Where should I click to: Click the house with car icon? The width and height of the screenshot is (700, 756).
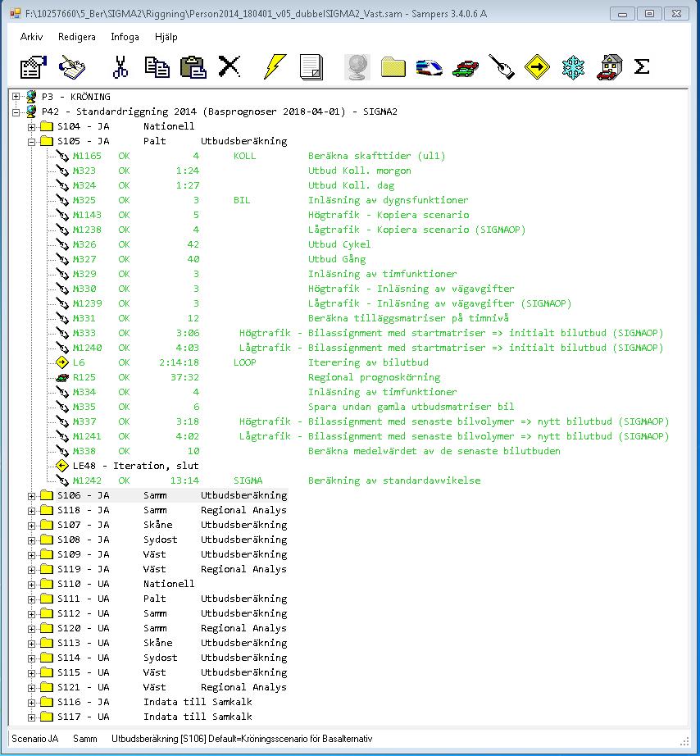(609, 67)
